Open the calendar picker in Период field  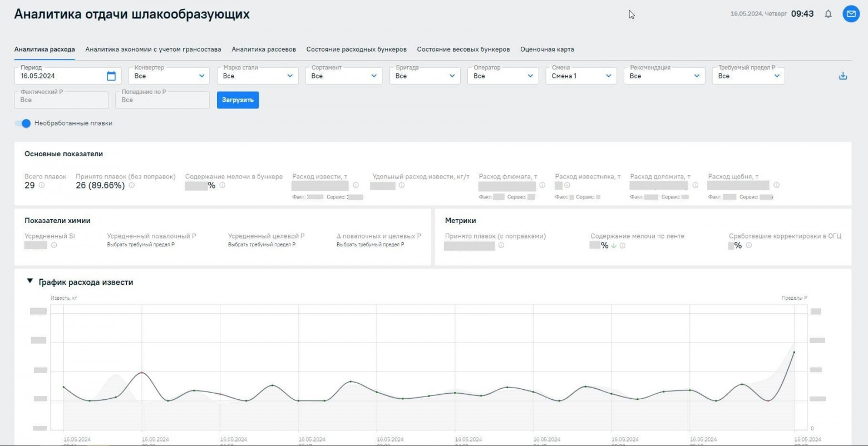[111, 76]
